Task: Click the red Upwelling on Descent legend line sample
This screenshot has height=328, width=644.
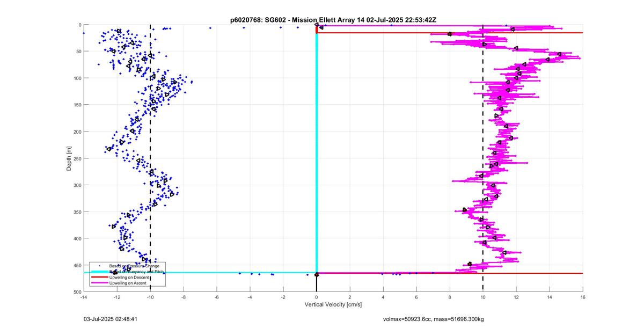Action: (x=99, y=277)
